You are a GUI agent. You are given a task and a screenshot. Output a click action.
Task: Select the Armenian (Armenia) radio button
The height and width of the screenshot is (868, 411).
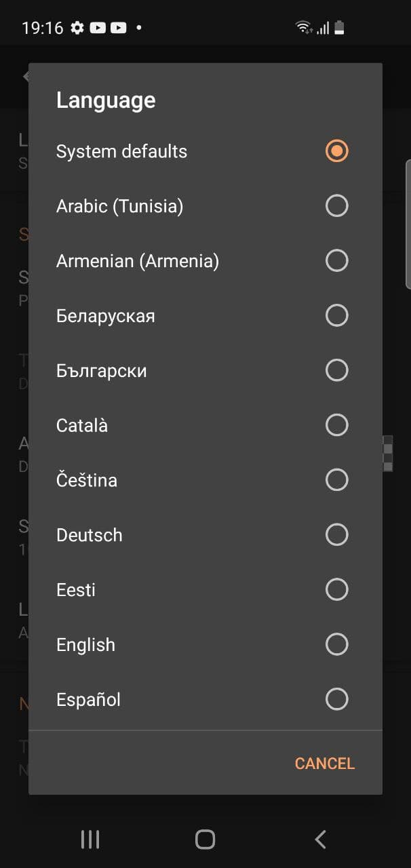click(x=336, y=260)
